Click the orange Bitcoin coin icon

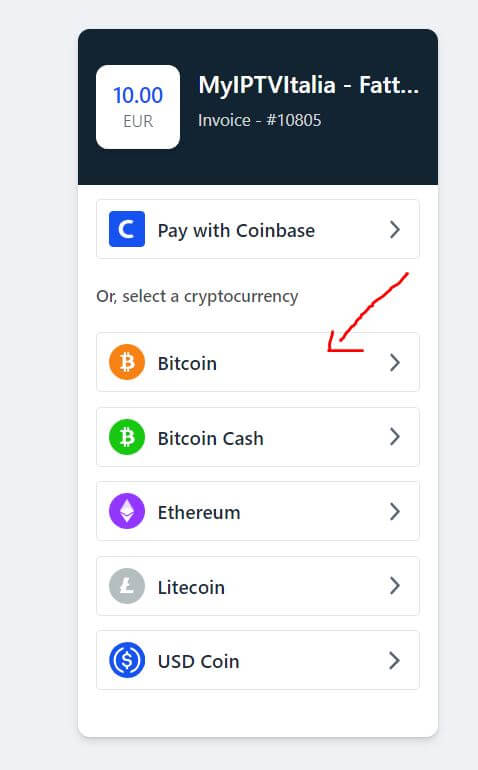pos(127,362)
